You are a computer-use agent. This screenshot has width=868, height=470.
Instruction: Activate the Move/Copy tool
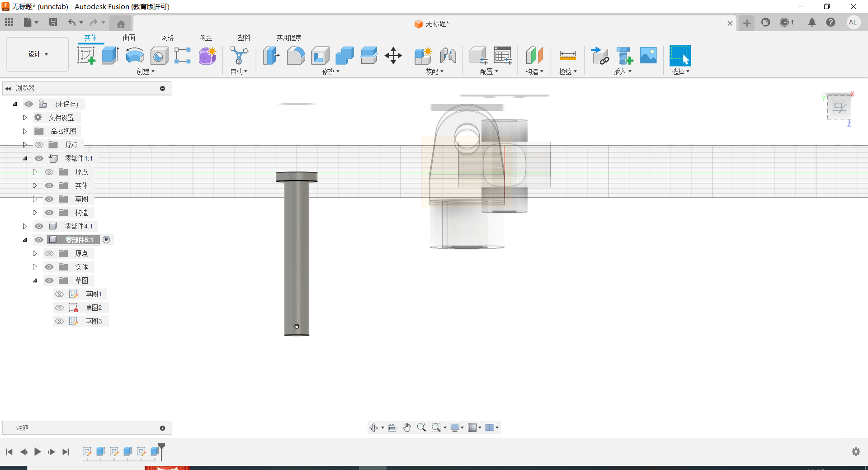[x=393, y=56]
